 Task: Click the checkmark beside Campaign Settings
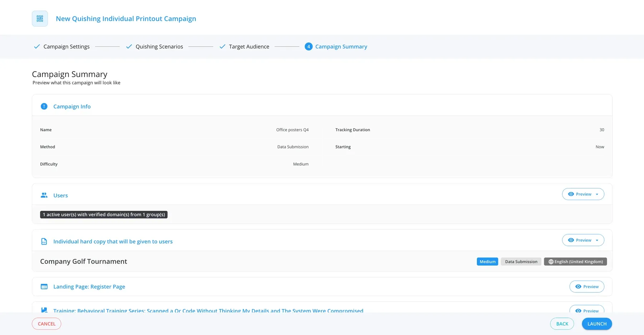click(36, 46)
